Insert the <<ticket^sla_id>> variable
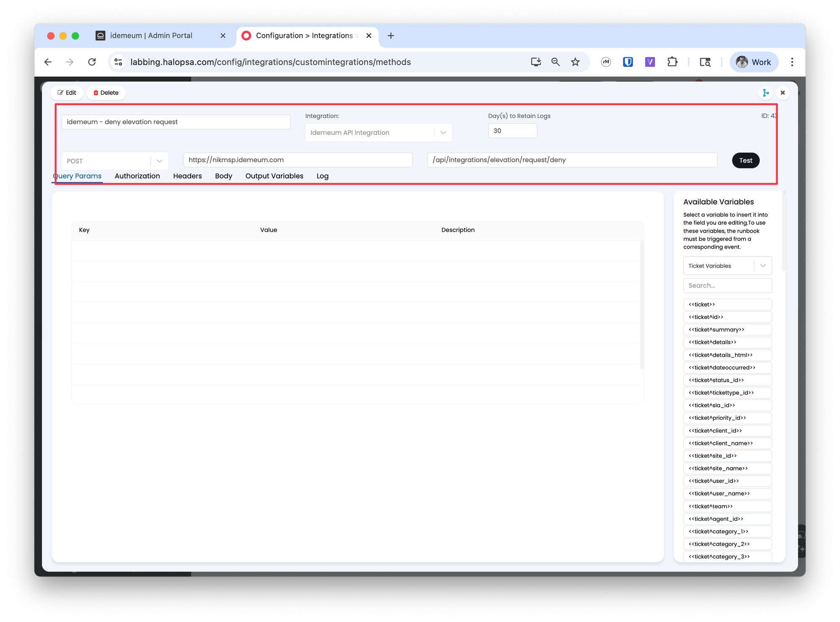The width and height of the screenshot is (840, 622). point(727,405)
